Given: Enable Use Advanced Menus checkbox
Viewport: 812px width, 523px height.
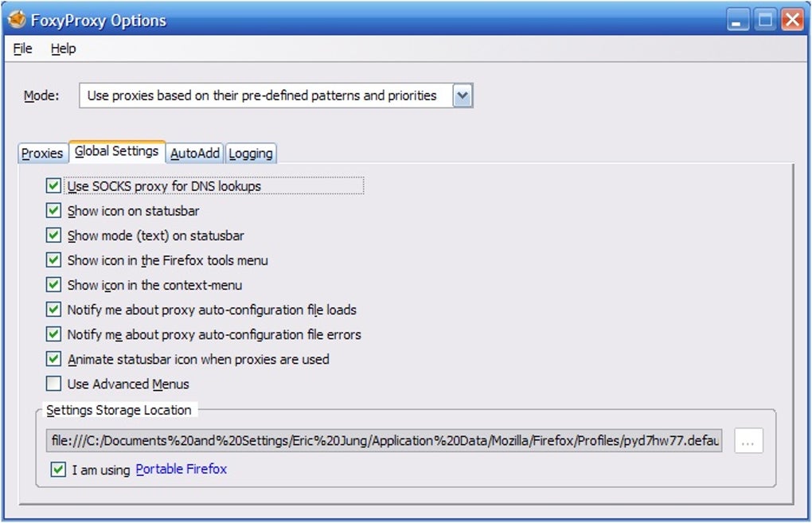Looking at the screenshot, I should click(53, 384).
